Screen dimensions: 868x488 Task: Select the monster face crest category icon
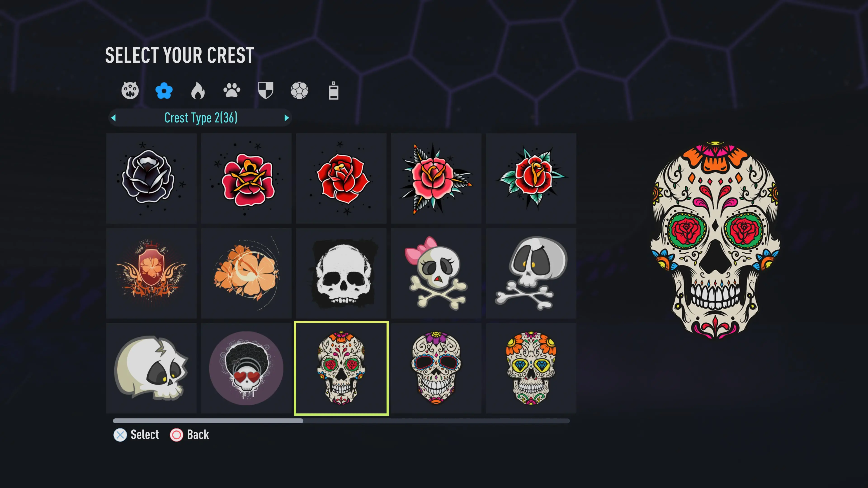point(130,90)
